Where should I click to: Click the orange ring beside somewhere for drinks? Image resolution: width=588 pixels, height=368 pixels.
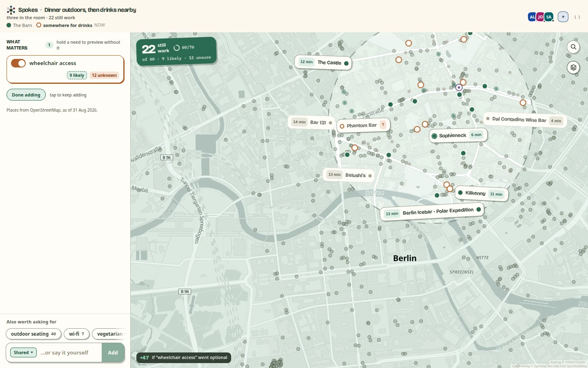tap(39, 25)
